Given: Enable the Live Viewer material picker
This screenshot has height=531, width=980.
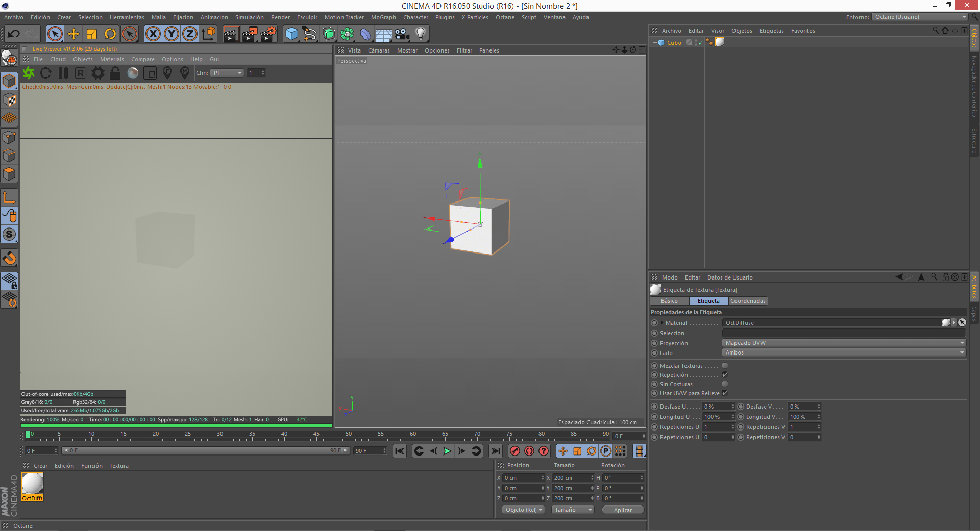Looking at the screenshot, I should pos(185,73).
